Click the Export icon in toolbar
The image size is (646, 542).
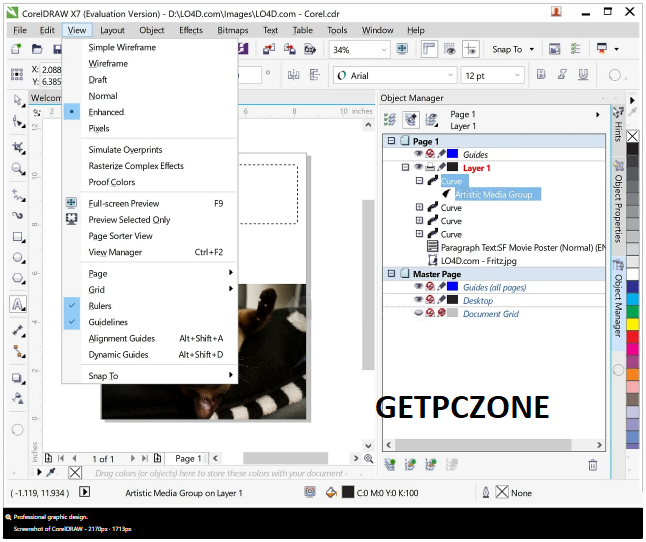click(x=290, y=49)
